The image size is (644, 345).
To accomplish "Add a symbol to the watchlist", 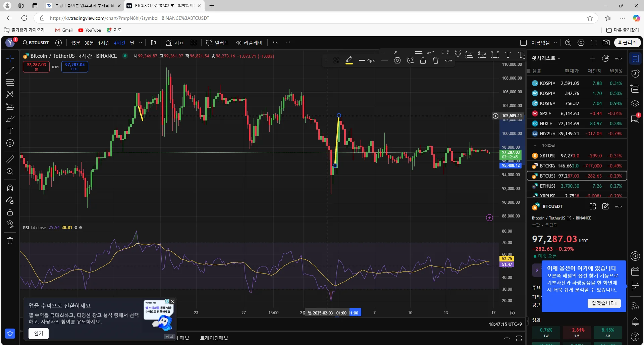I will [x=593, y=58].
